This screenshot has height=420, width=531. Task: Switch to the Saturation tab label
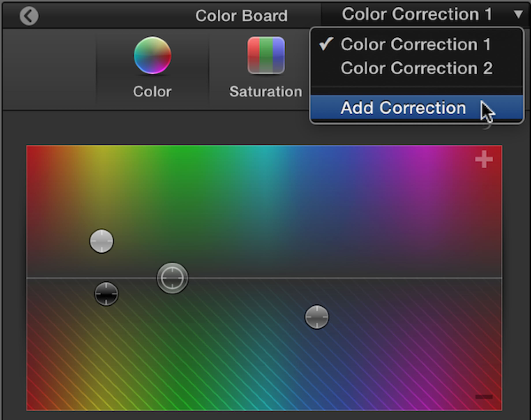pos(266,92)
